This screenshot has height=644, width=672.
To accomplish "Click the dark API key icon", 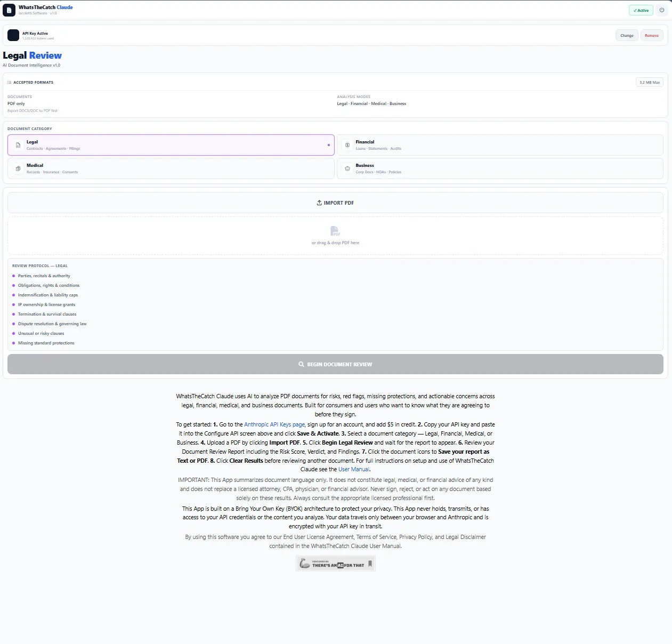I will (13, 36).
